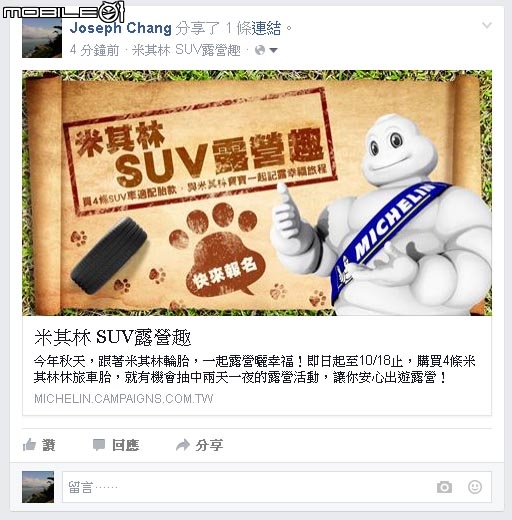Image resolution: width=512 pixels, height=520 pixels.
Task: Open the Michelin campaign banner image
Action: [257, 193]
